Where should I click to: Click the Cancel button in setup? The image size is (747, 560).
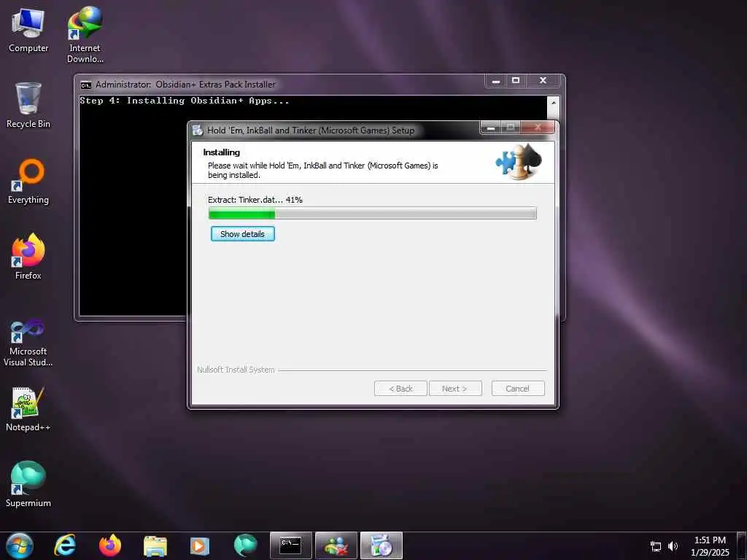click(518, 389)
